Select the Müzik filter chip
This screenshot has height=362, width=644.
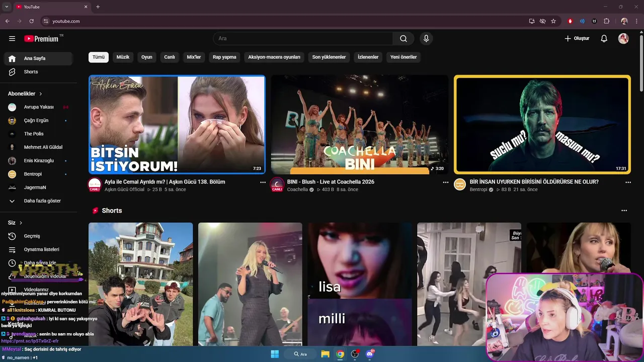tap(123, 57)
